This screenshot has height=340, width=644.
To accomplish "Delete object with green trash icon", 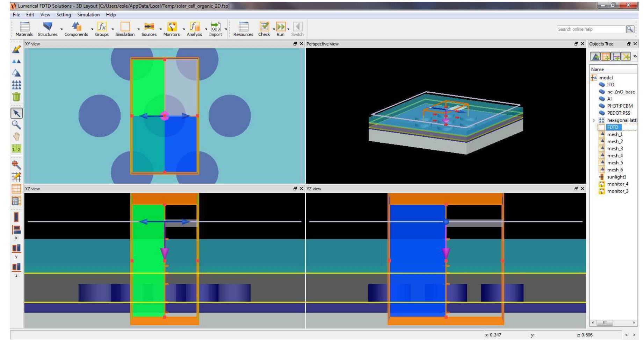I will [16, 97].
